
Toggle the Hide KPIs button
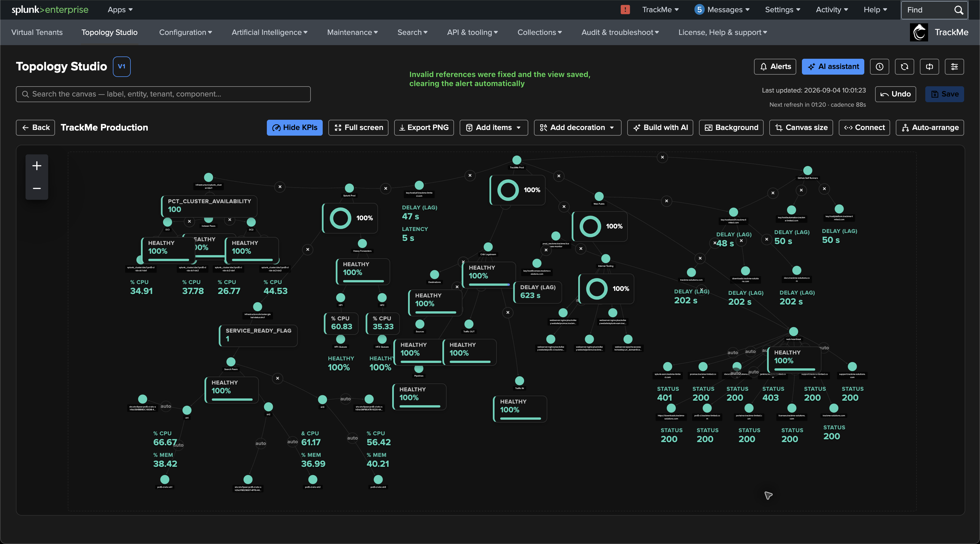294,127
